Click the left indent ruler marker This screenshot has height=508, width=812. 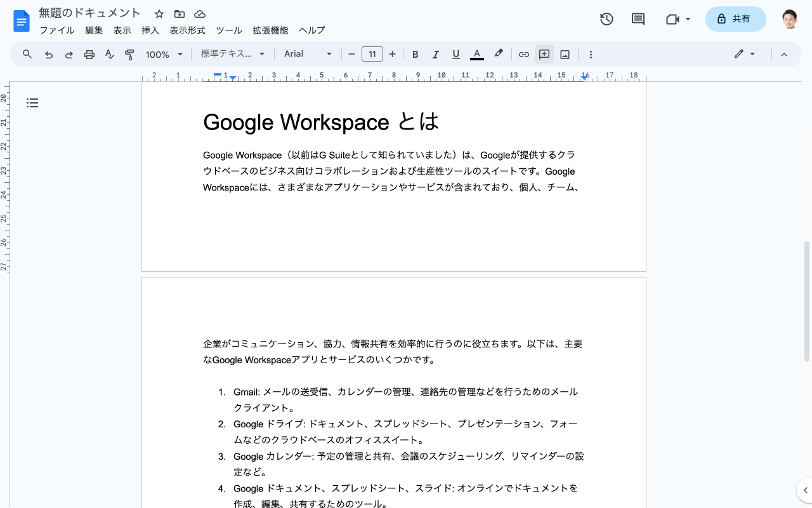click(x=233, y=78)
